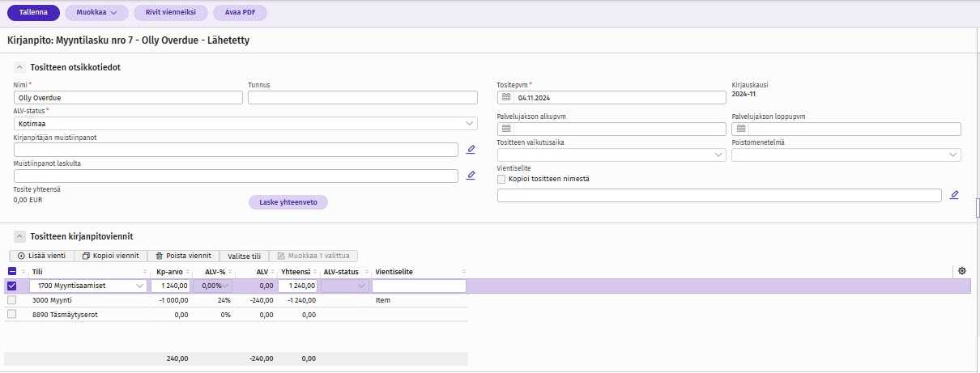Click the row Vientiselite input field
Image resolution: width=980 pixels, height=373 pixels.
click(x=419, y=286)
